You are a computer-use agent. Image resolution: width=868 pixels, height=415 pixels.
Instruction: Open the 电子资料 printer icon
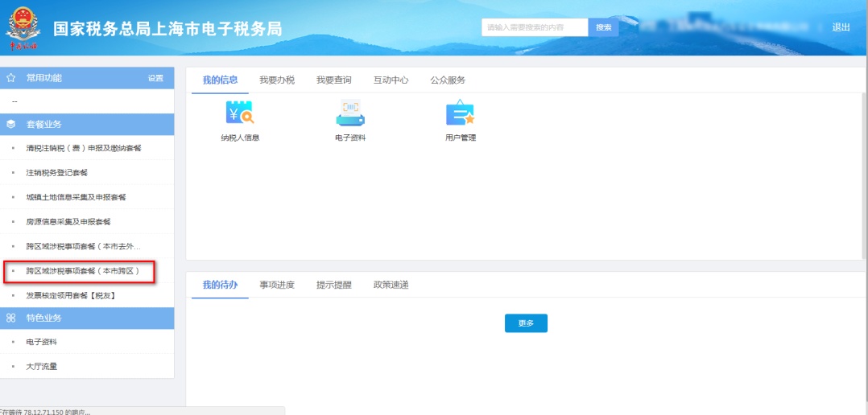pos(350,114)
